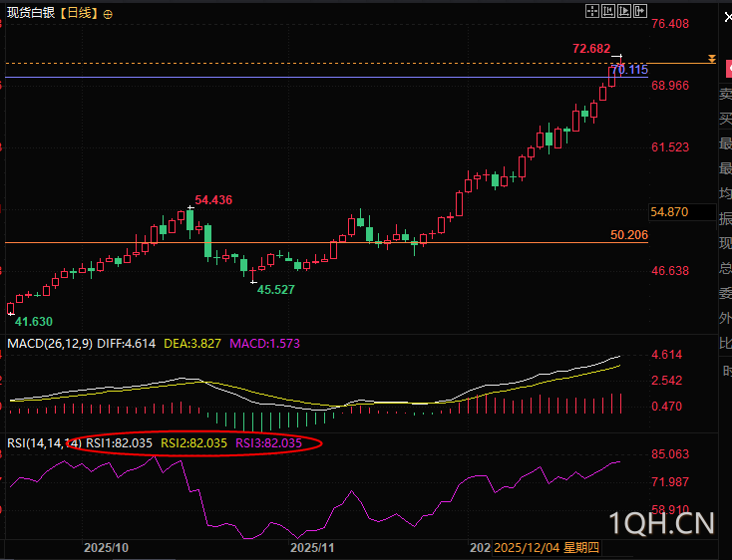
Task: Click the 54.870 price box on the axis
Action: point(682,212)
